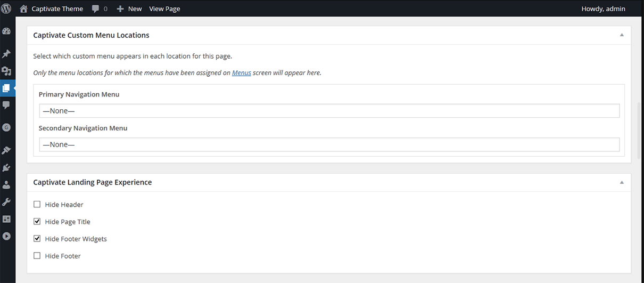This screenshot has height=283, width=644.
Task: Click the Hide Footer Widgets label
Action: [76, 239]
